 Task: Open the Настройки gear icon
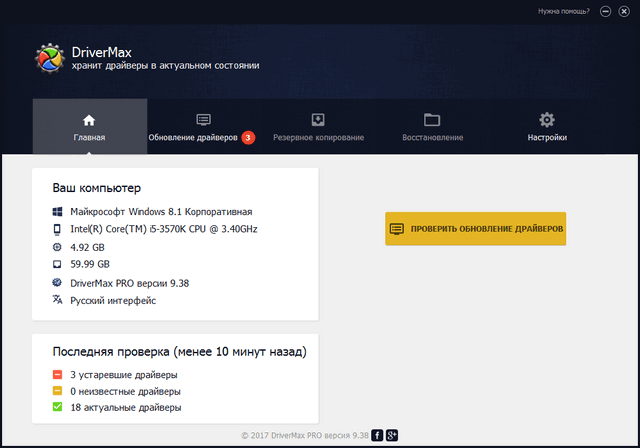pos(547,119)
